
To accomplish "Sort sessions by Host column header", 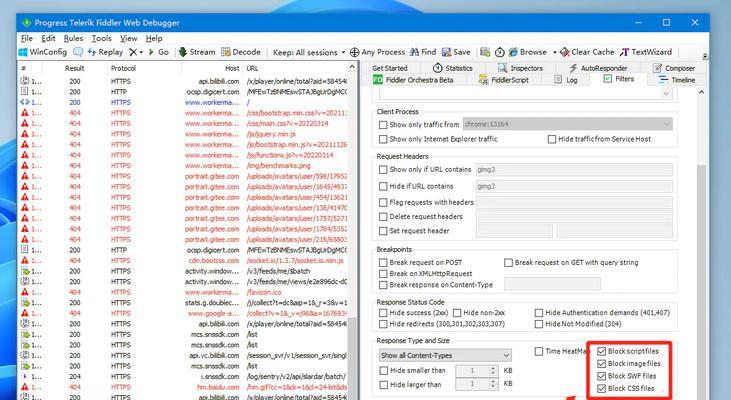I will [212, 68].
